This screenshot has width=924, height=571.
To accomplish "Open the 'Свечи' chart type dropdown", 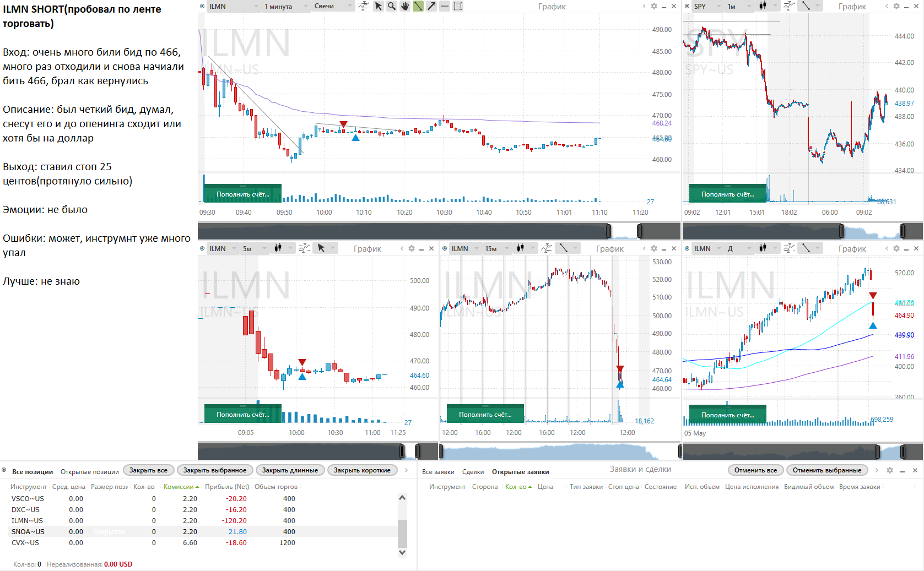I will tap(333, 6).
